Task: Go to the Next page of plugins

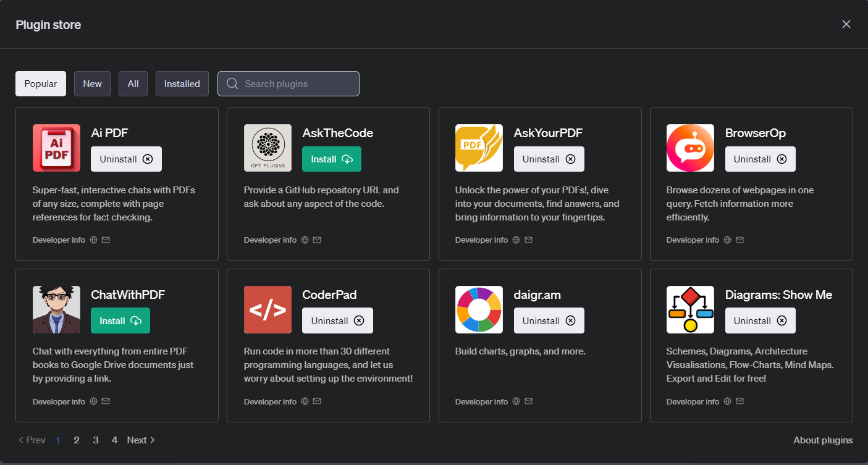Action: coord(141,440)
